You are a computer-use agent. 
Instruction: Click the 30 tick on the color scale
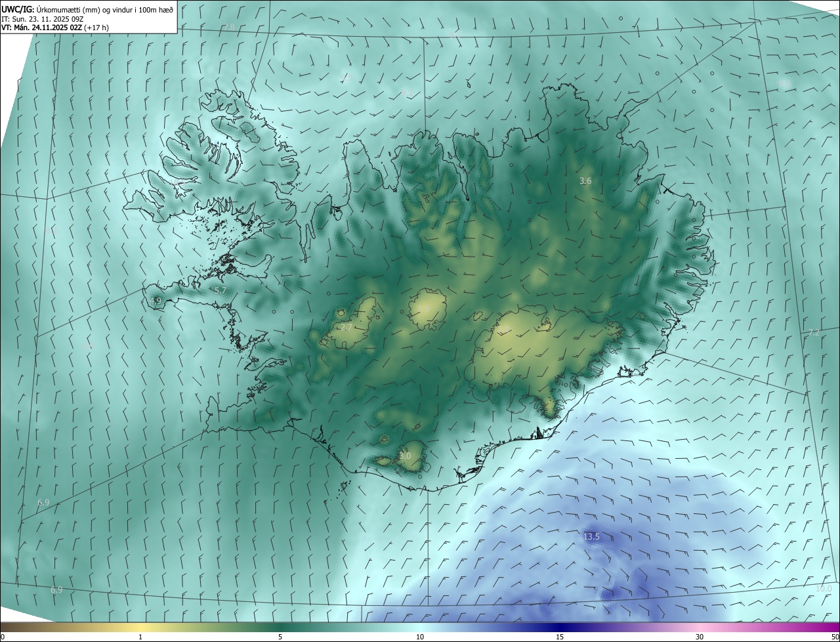[x=700, y=637]
